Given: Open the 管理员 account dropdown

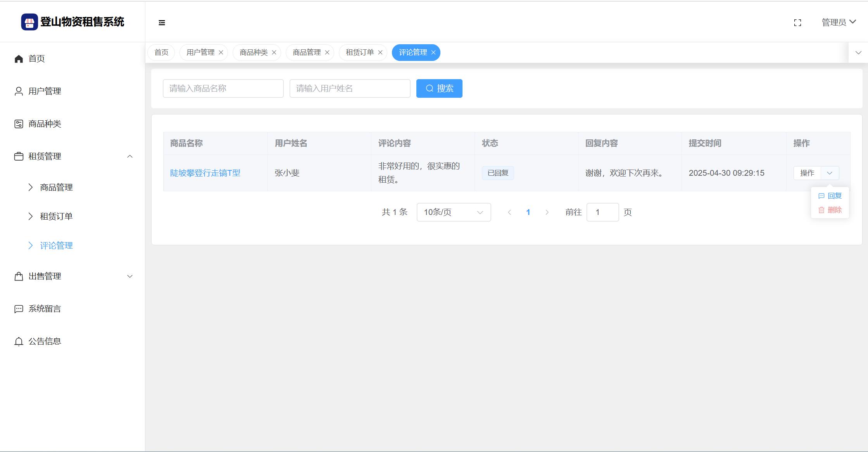Looking at the screenshot, I should click(x=839, y=22).
